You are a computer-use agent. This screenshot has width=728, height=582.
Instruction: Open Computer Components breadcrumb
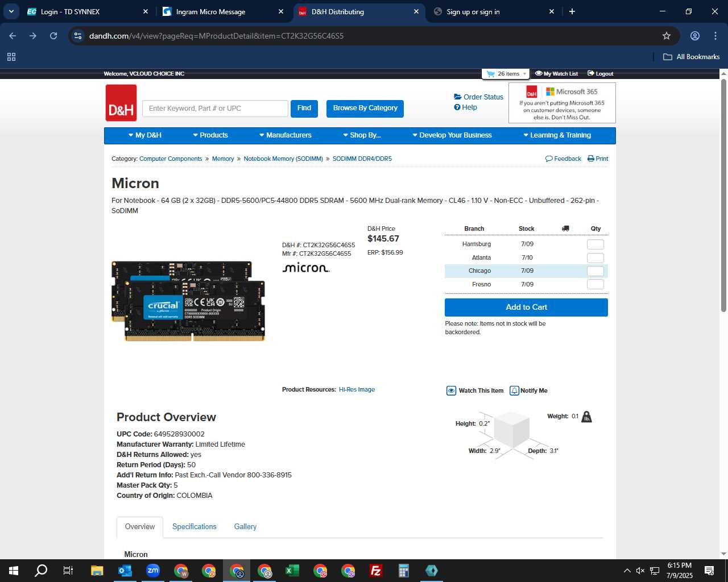coord(171,159)
